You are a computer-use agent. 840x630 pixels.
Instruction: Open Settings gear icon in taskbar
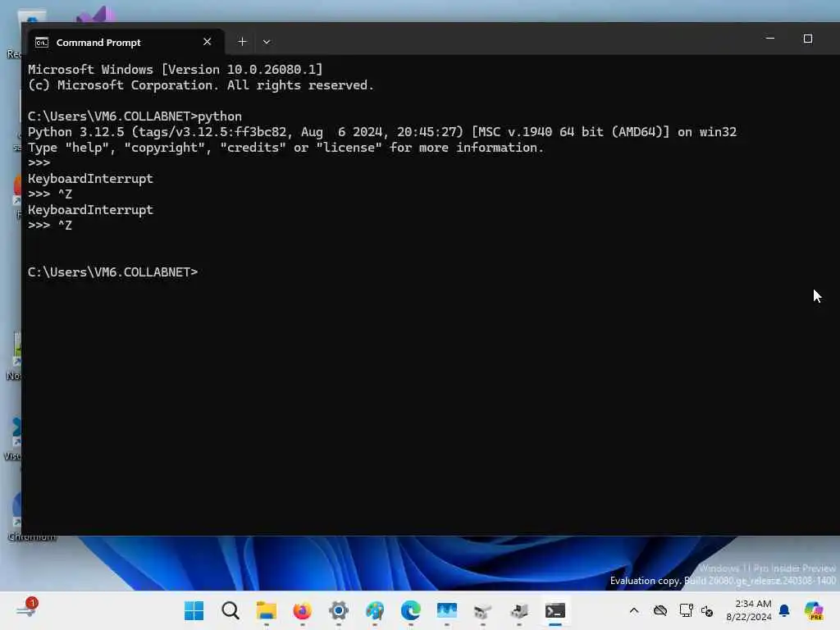click(339, 610)
